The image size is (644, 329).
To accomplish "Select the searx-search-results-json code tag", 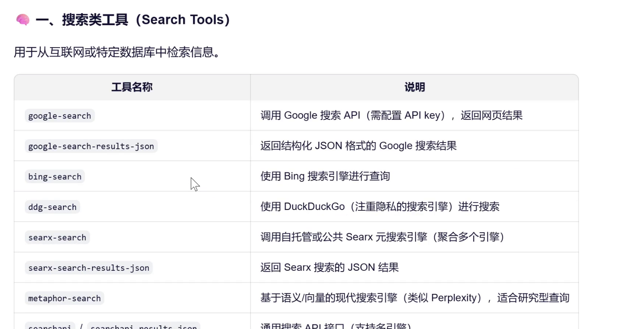I will pos(88,268).
